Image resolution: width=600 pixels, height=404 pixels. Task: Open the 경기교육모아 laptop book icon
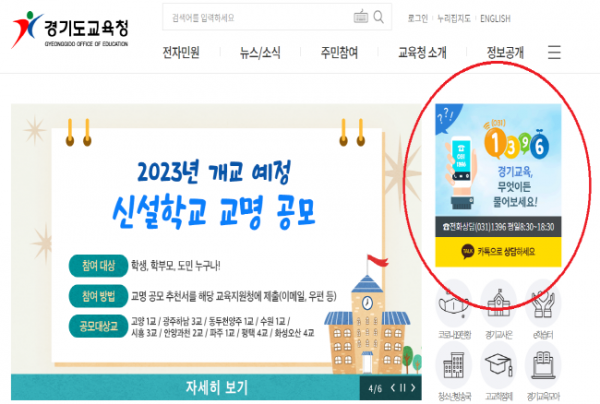[543, 365]
